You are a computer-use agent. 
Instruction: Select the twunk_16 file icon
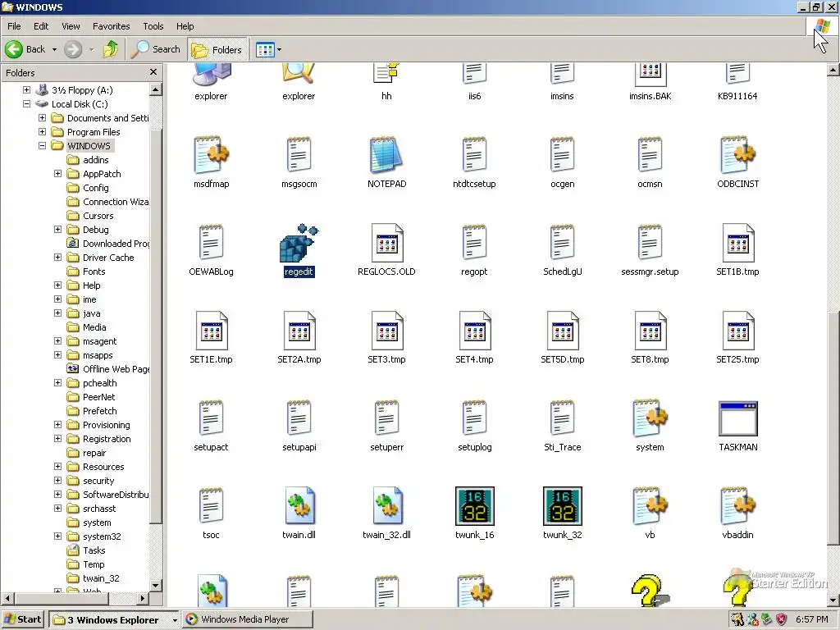[x=475, y=505]
